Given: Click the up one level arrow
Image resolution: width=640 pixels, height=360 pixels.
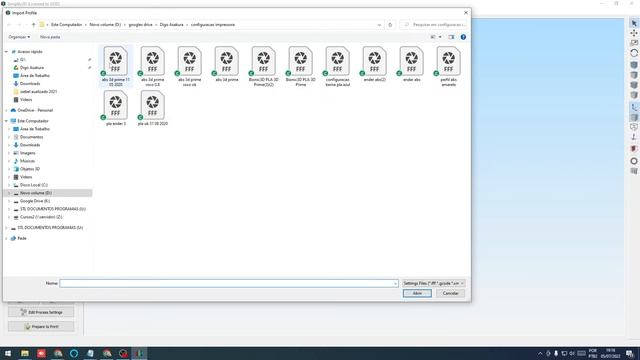Looking at the screenshot, I should pos(33,25).
